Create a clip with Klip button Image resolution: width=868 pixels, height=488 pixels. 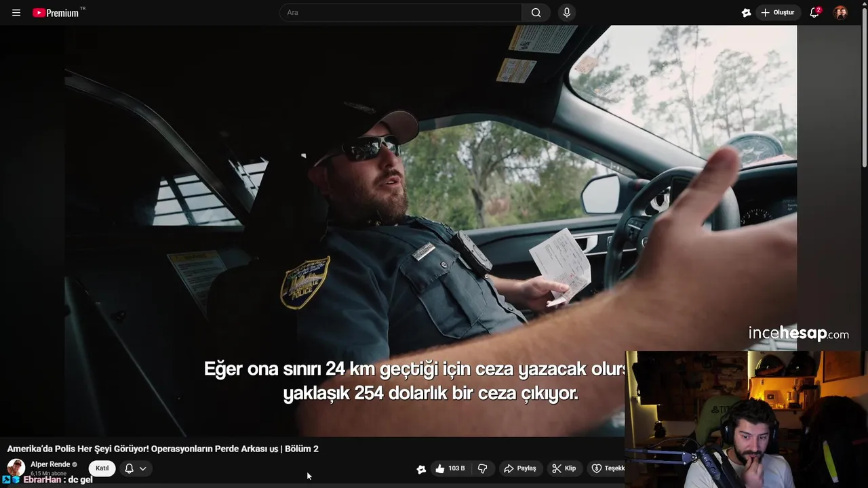(564, 468)
